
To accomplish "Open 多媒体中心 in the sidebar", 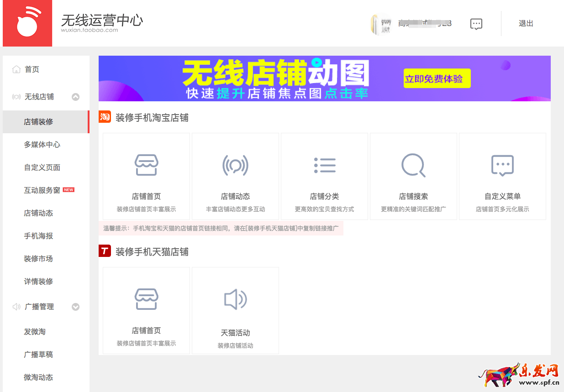I will pos(42,145).
